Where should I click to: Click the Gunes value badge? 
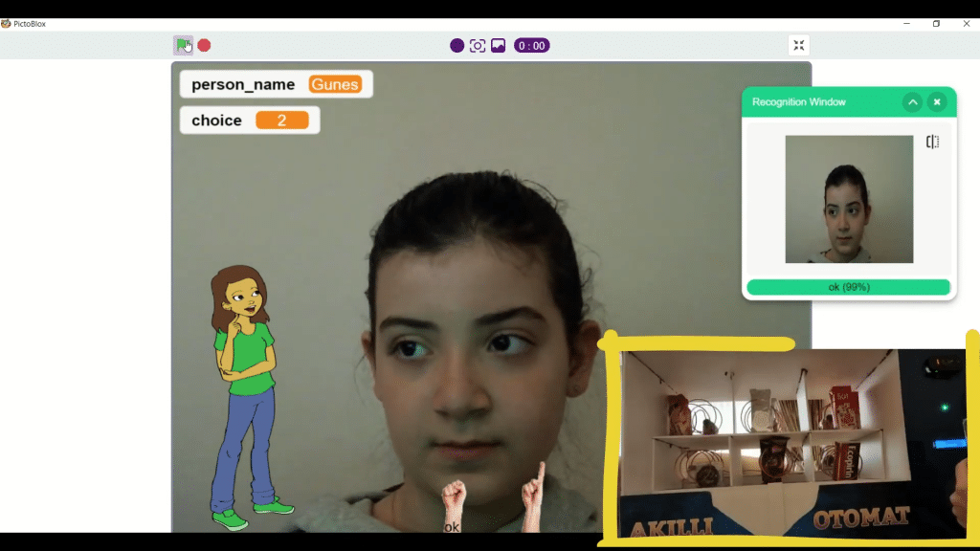(x=335, y=84)
